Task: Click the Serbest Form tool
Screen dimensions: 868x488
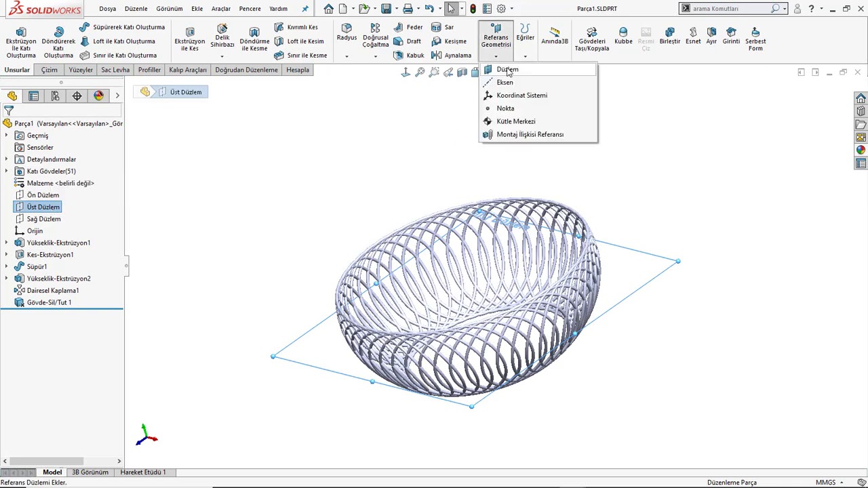Action: [755, 39]
